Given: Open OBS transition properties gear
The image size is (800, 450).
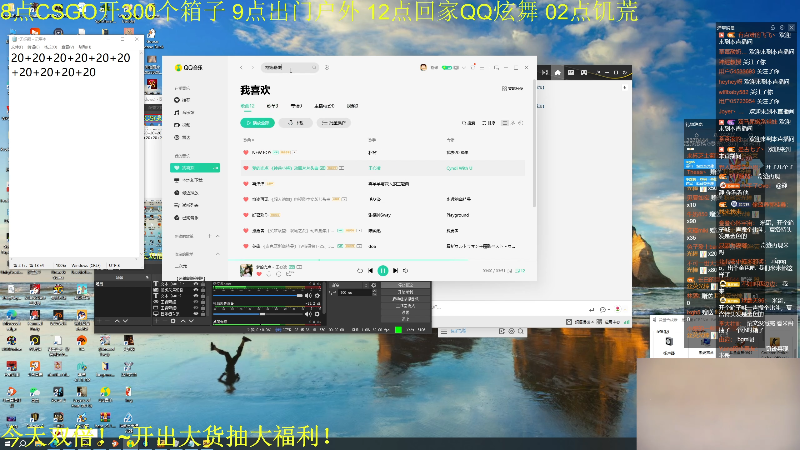Looking at the screenshot, I should 373,285.
